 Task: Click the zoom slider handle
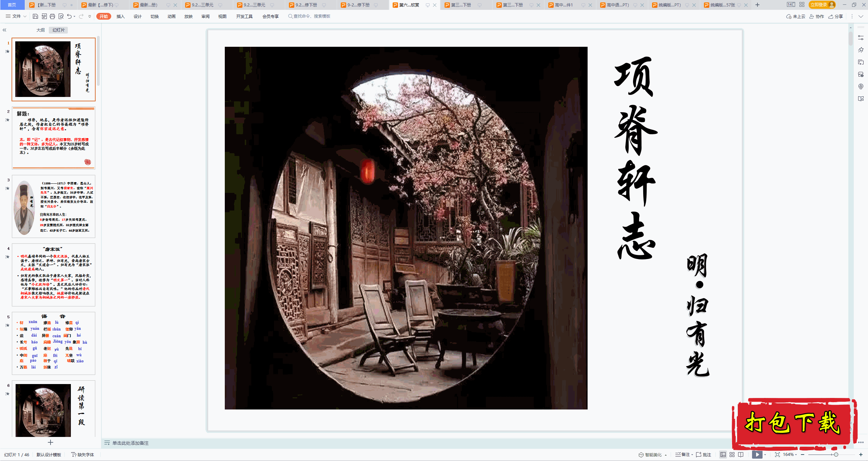tap(836, 455)
